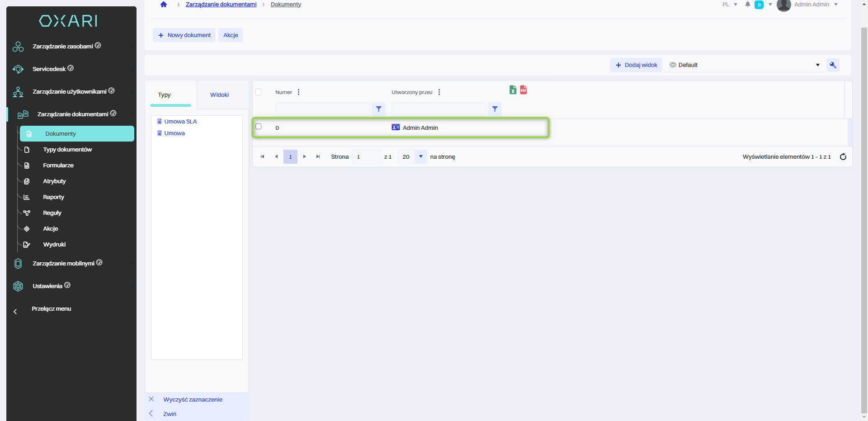Expand the items per page dropdown
The image size is (868, 421).
pos(420,157)
